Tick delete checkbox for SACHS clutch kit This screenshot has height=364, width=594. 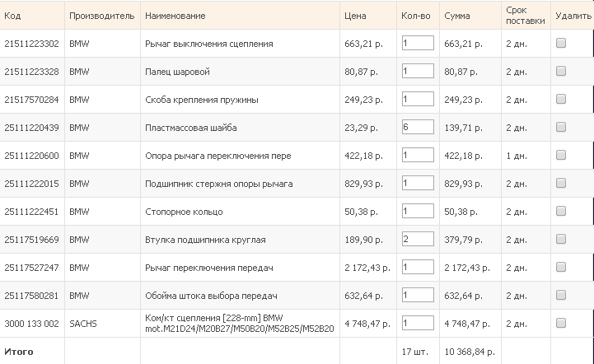tap(561, 323)
